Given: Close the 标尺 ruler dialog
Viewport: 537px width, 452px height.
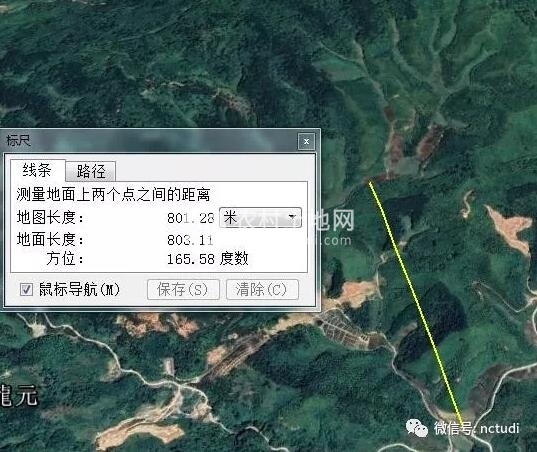Looking at the screenshot, I should click(306, 141).
